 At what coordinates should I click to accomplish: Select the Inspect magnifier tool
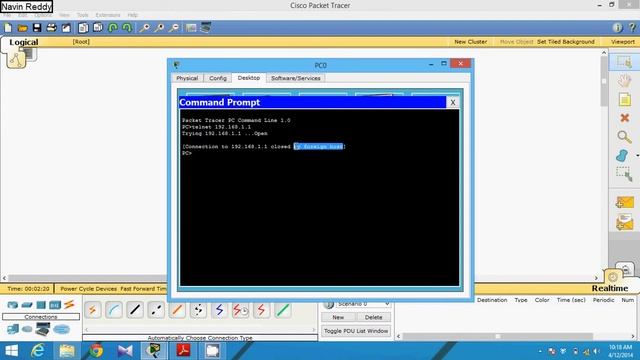(x=624, y=137)
